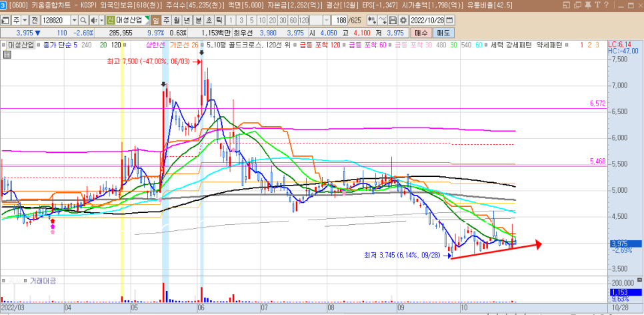
Task: Select the 월 (monthly) period button
Action: coord(177,20)
